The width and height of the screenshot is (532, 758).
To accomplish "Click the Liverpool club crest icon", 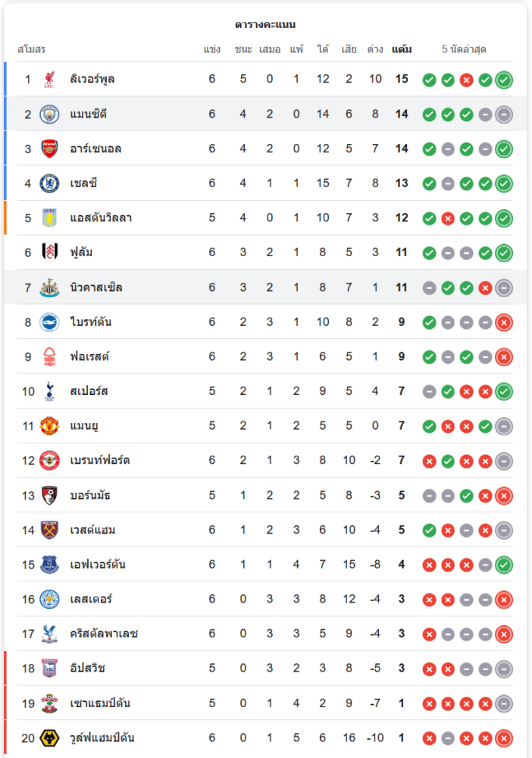I will [x=49, y=80].
